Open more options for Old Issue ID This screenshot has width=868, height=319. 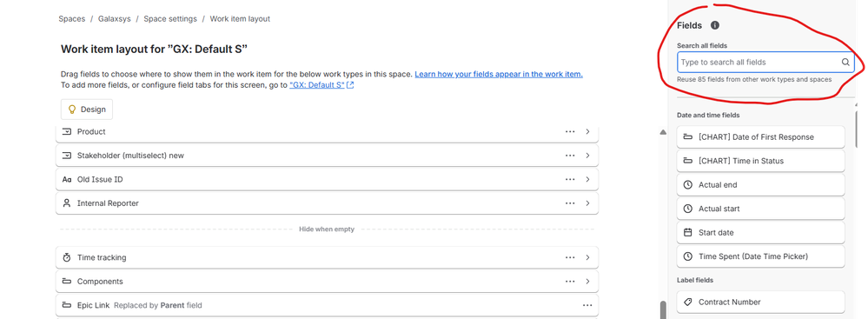(x=570, y=179)
